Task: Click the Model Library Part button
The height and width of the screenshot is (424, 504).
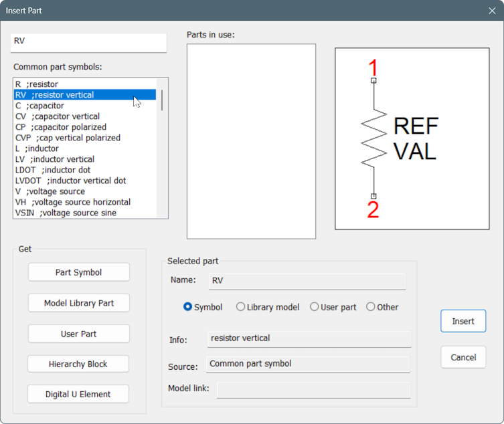Action: click(79, 303)
